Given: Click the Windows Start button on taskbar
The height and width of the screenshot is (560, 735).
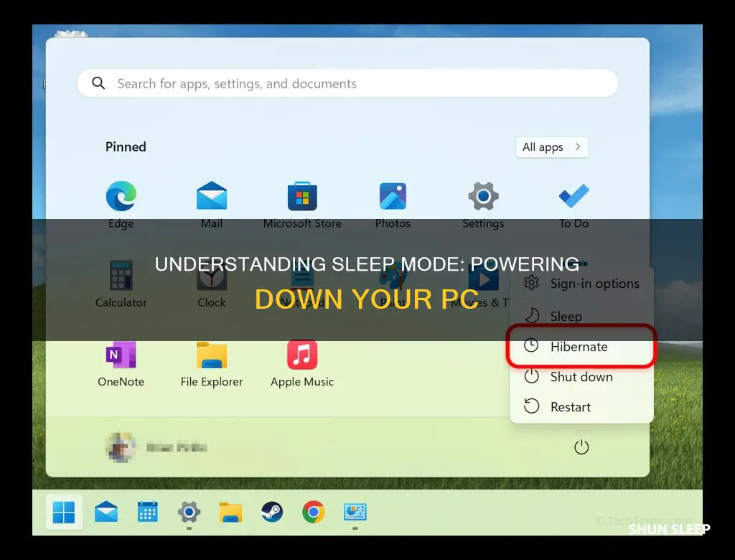Looking at the screenshot, I should tap(64, 512).
